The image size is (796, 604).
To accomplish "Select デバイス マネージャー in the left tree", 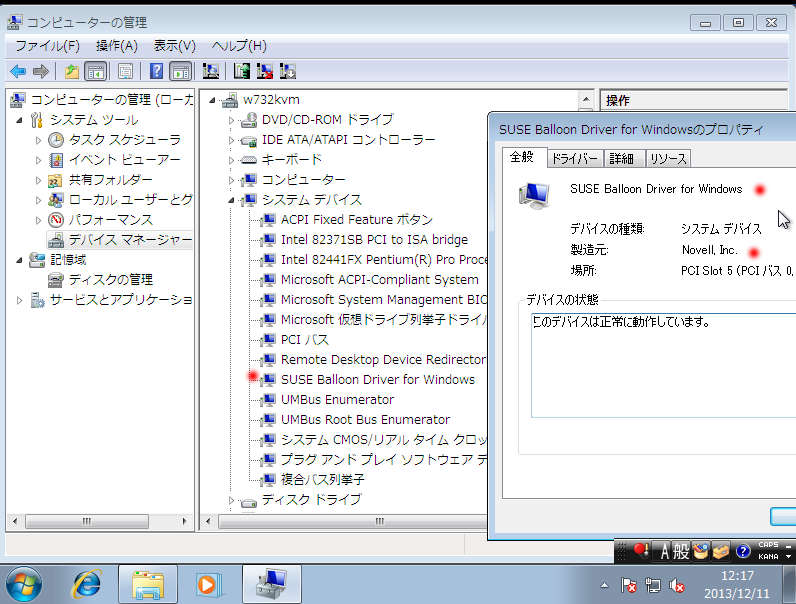I will click(x=120, y=240).
